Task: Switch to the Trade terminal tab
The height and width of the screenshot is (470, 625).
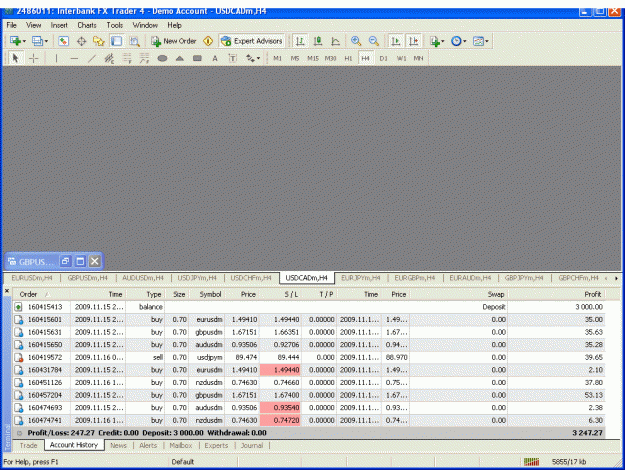Action: pyautogui.click(x=28, y=445)
